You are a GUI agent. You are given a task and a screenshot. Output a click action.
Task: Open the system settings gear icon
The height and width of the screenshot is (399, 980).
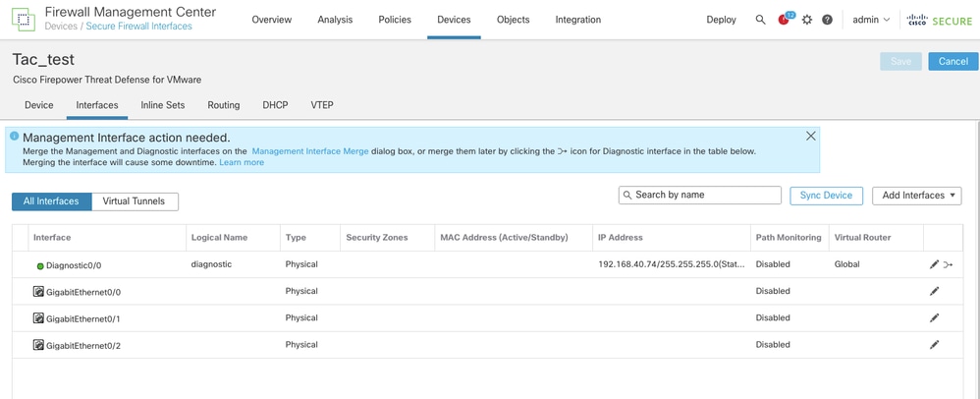point(807,20)
